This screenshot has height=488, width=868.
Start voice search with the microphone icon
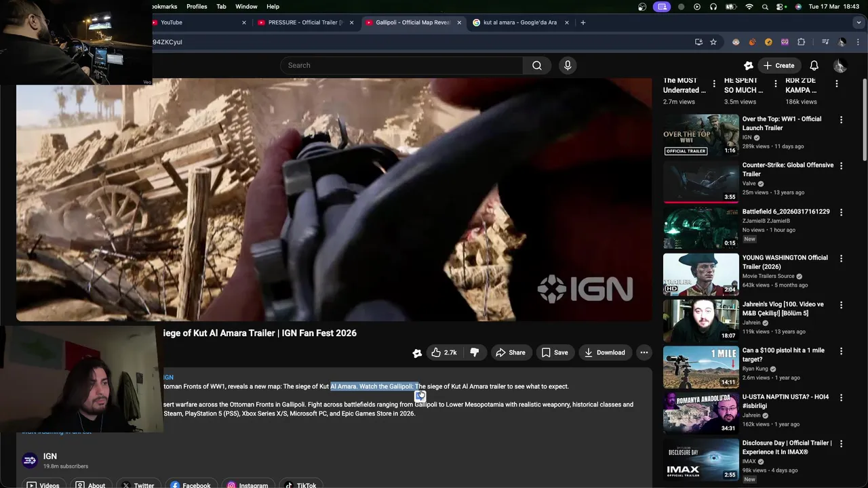tap(568, 65)
